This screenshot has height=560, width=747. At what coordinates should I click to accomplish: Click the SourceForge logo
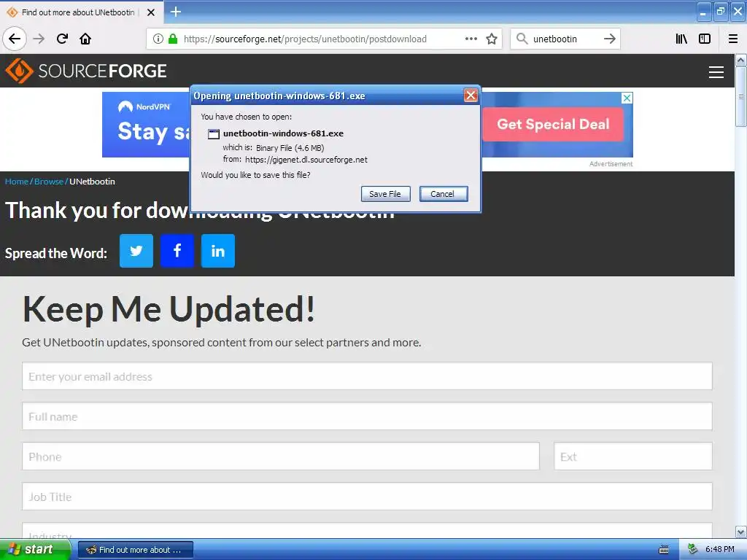[86, 71]
